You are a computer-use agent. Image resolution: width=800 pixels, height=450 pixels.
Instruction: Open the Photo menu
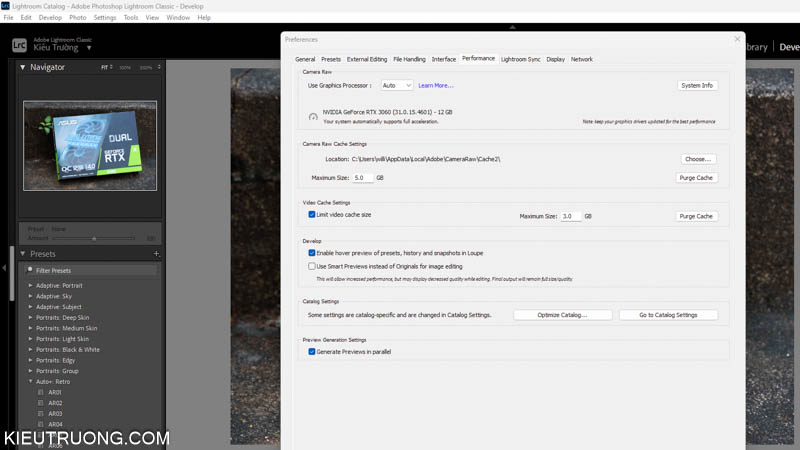tap(78, 17)
